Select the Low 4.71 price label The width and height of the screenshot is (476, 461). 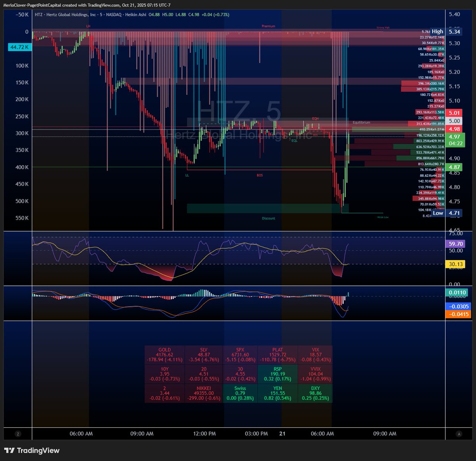click(x=446, y=213)
